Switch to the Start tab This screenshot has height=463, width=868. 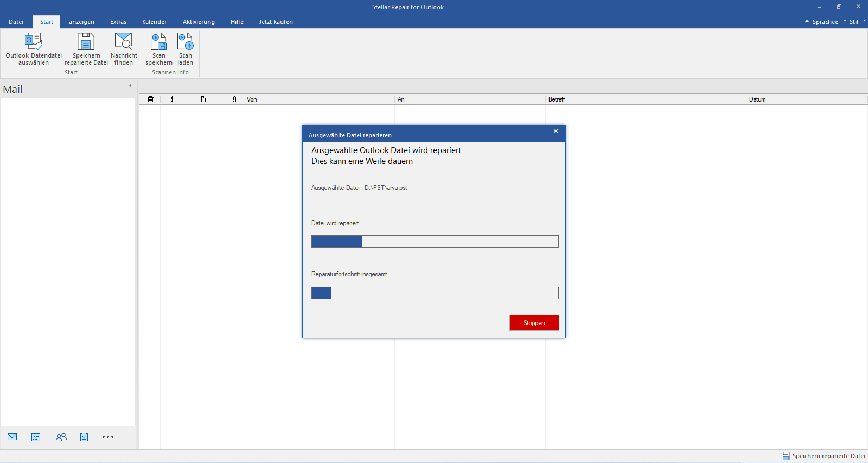[x=47, y=22]
